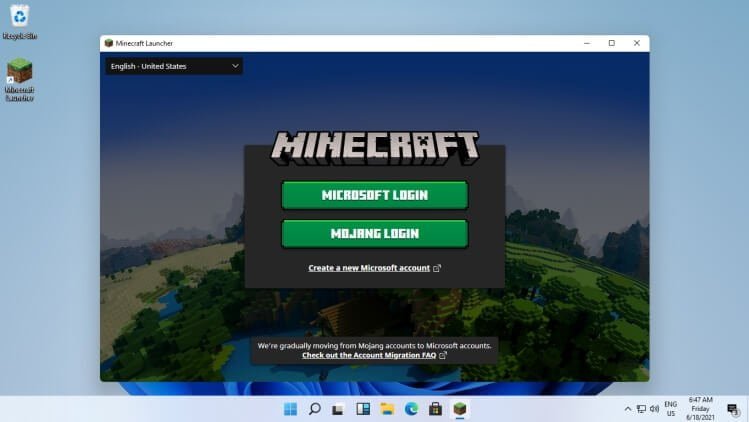Click the Minecraft Launcher title bar icon

click(x=109, y=43)
